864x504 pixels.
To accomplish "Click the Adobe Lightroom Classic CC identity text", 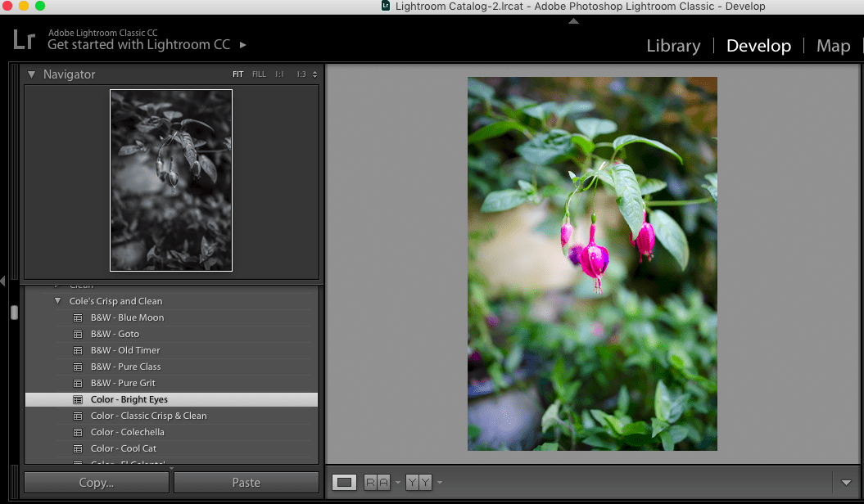I will click(x=102, y=33).
